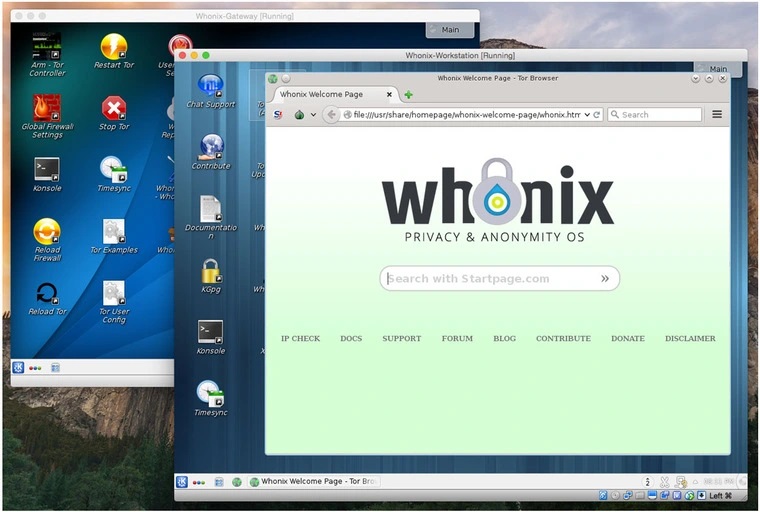Viewport: 760px width, 512px height.
Task: Open the BLOG link
Action: click(505, 338)
